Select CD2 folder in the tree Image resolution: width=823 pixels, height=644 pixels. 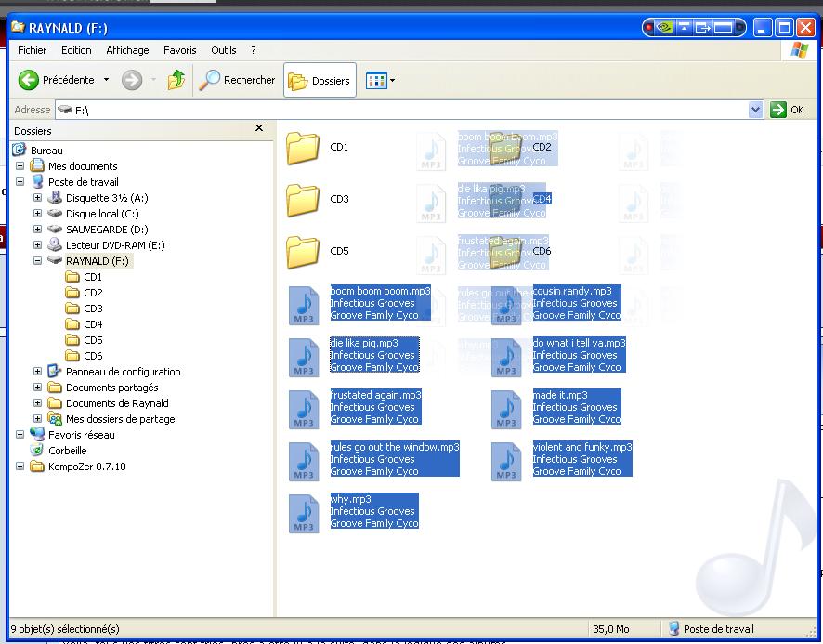(93, 293)
